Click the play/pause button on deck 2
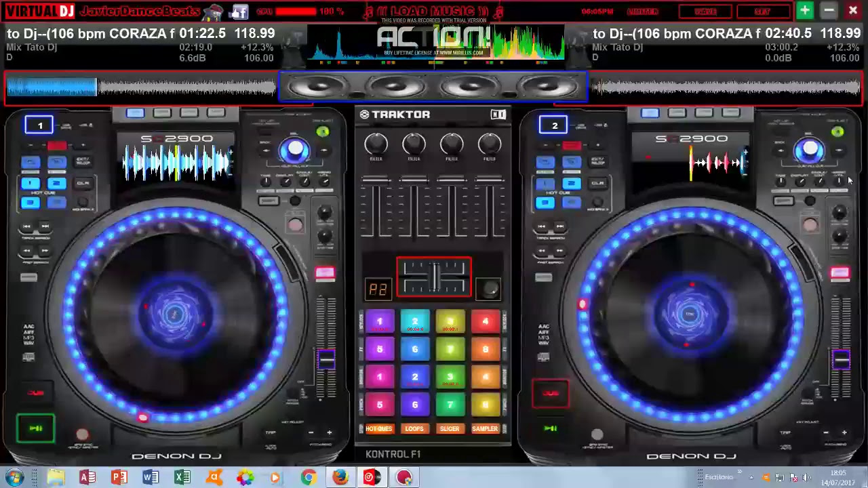Screen dimensions: 868x488 (x=551, y=428)
